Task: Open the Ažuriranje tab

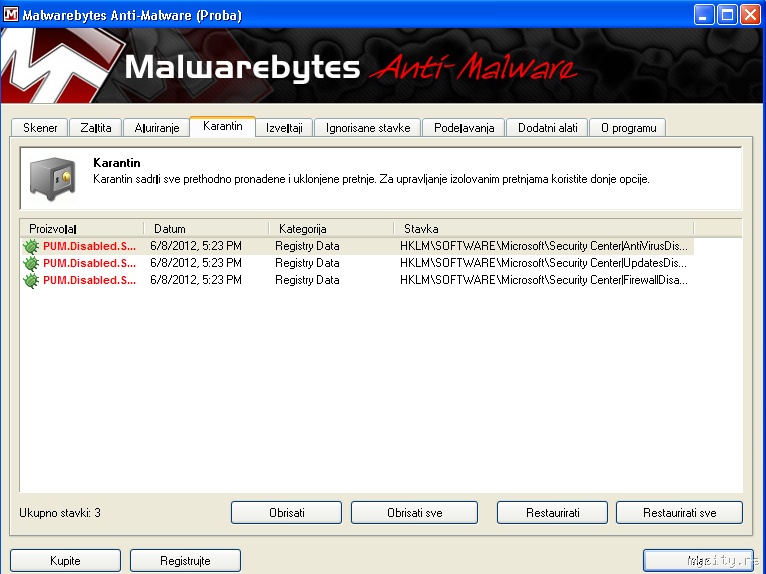Action: coord(156,128)
